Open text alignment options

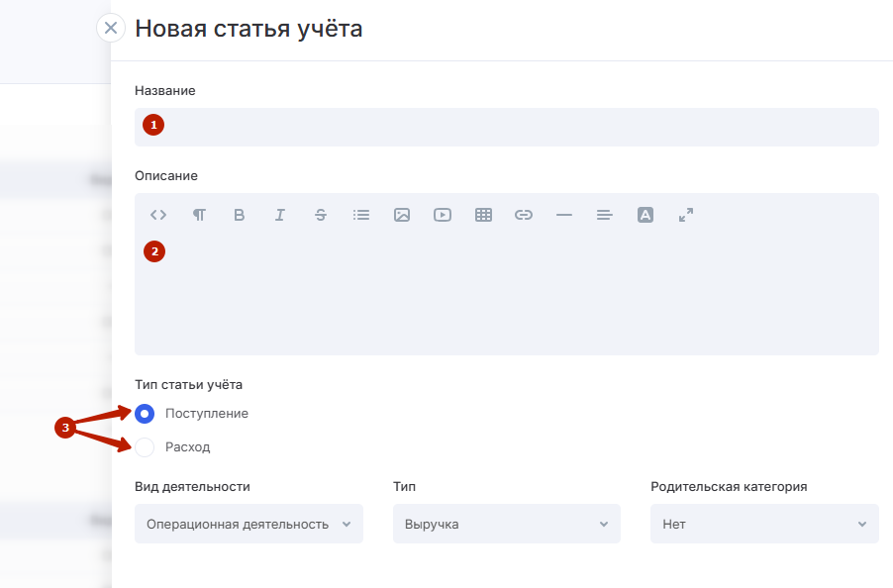coord(604,215)
